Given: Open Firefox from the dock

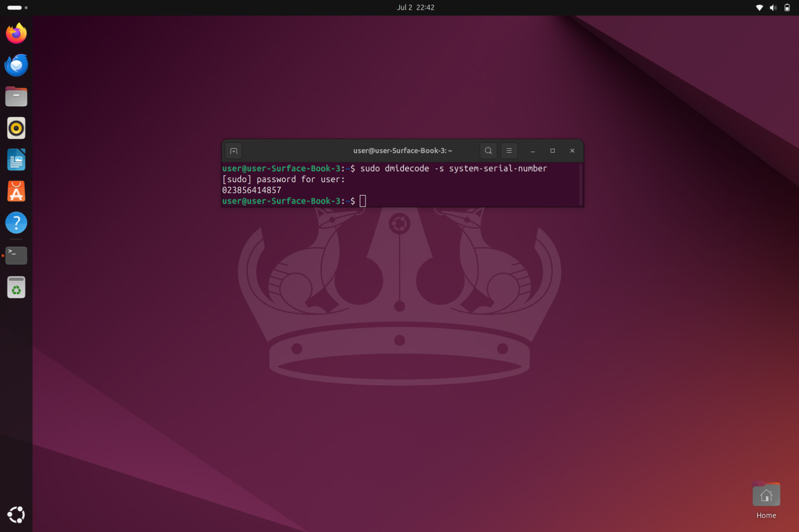Looking at the screenshot, I should click(x=16, y=33).
